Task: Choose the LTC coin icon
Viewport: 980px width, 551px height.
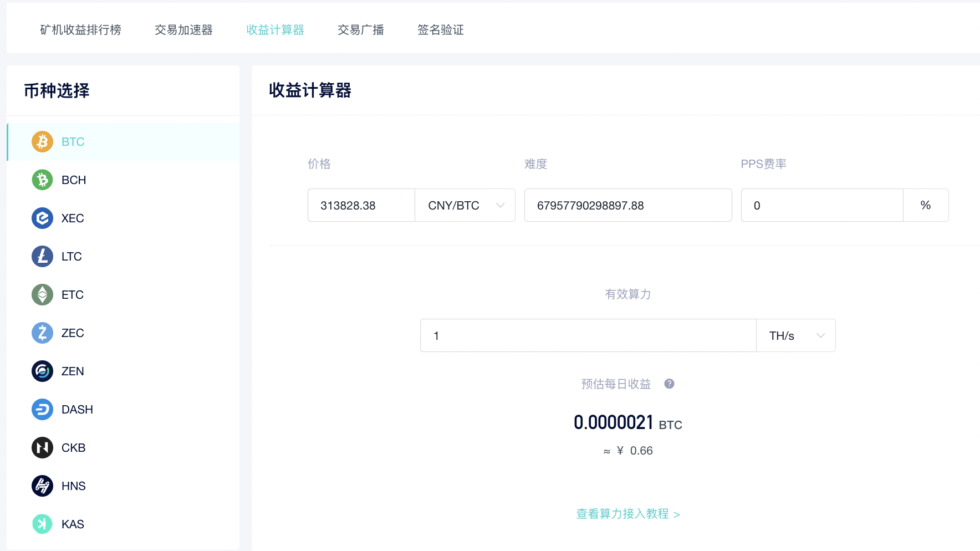Action: 42,257
